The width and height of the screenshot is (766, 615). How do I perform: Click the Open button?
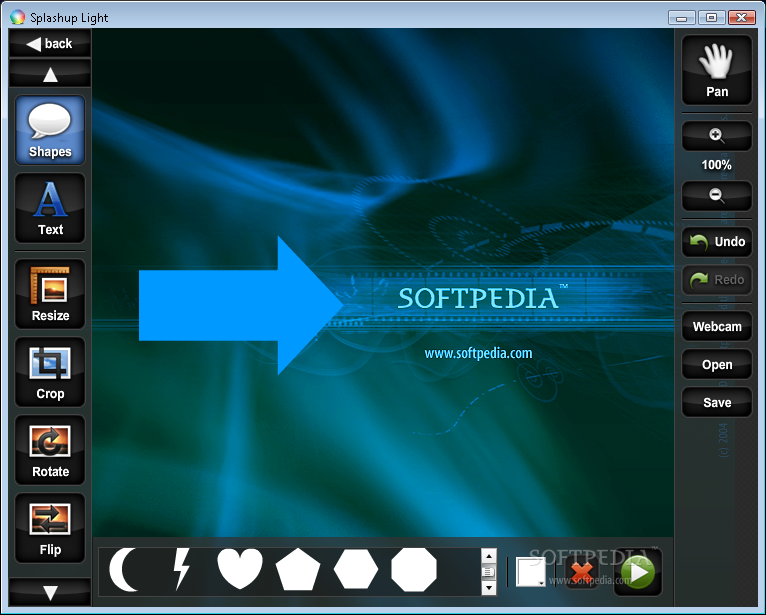click(x=717, y=364)
